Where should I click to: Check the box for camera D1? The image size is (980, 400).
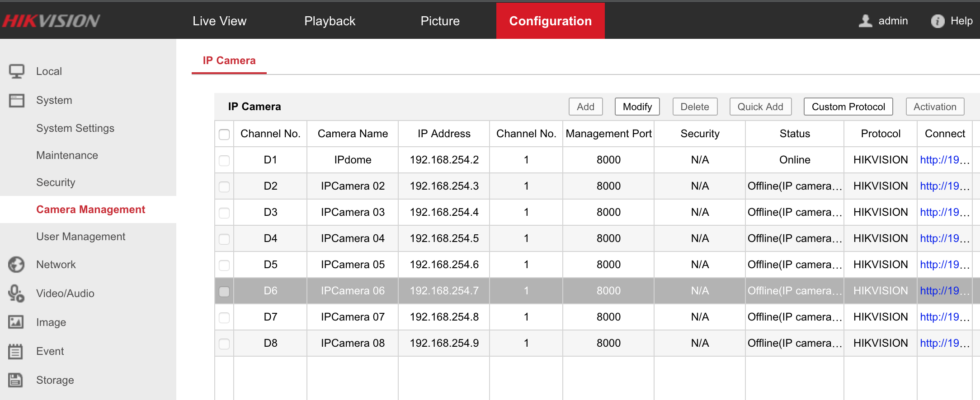(224, 160)
